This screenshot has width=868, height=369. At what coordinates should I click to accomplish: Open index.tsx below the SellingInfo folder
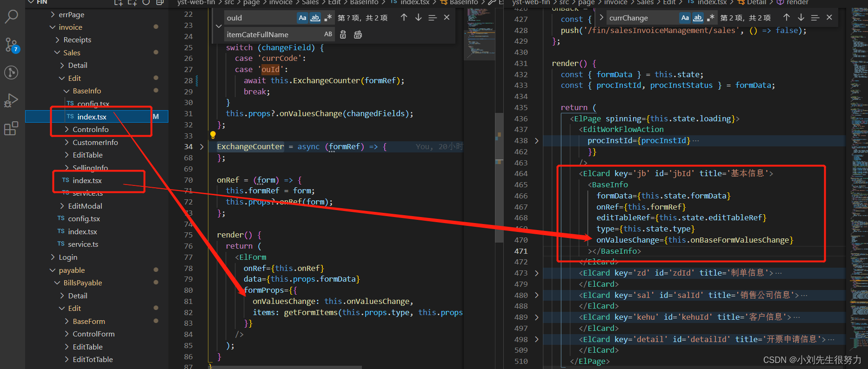tap(87, 180)
